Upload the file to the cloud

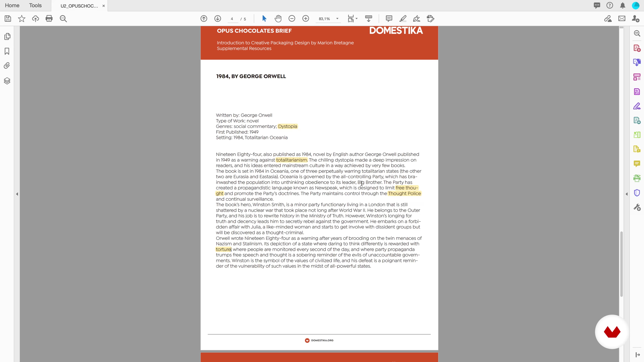tap(35, 18)
